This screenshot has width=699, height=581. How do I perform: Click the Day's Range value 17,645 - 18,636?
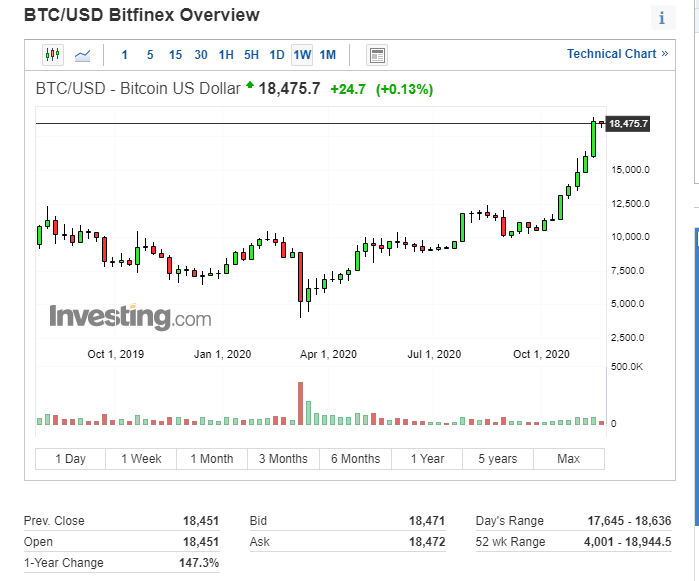(x=629, y=521)
